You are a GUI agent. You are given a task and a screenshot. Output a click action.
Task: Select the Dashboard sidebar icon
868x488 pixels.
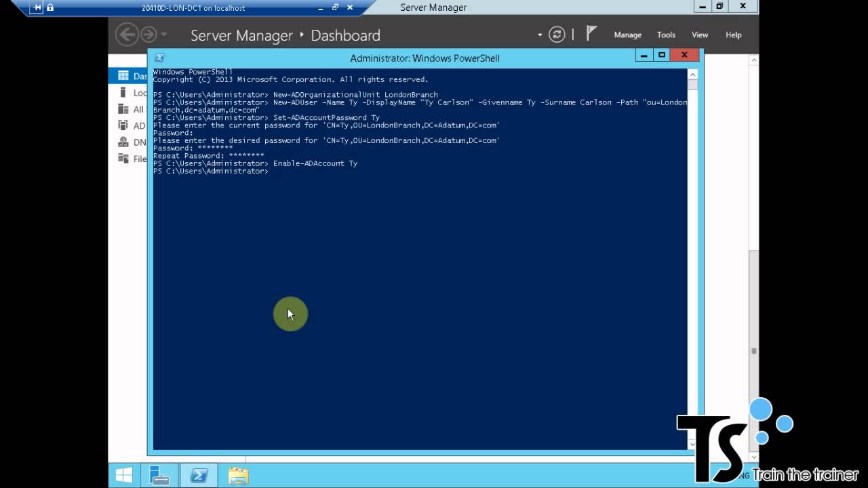[123, 76]
